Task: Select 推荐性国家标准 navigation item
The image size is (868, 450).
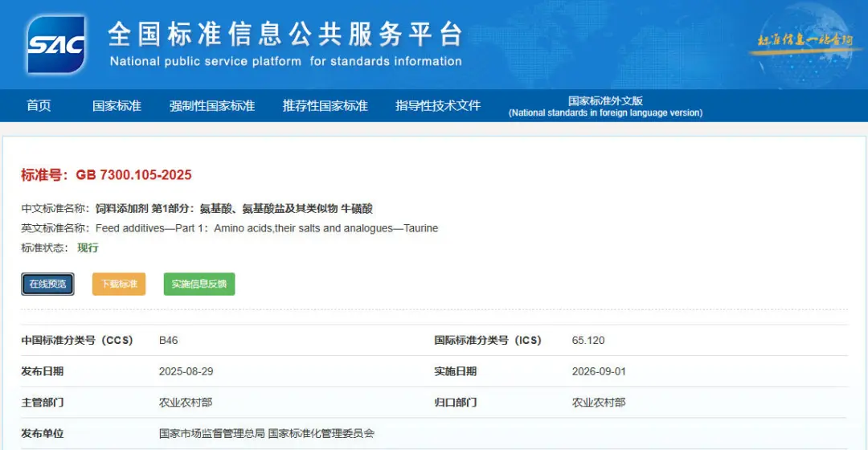Action: 325,106
